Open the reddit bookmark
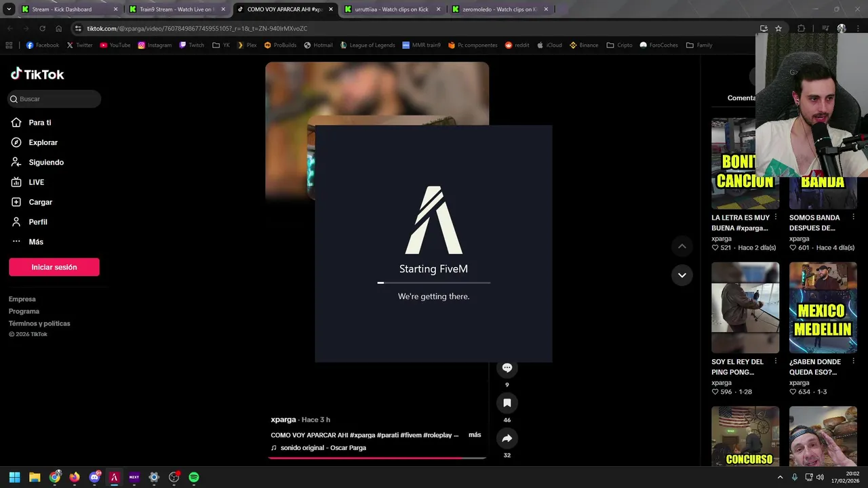Screen dimensions: 868x488 (x=517, y=45)
